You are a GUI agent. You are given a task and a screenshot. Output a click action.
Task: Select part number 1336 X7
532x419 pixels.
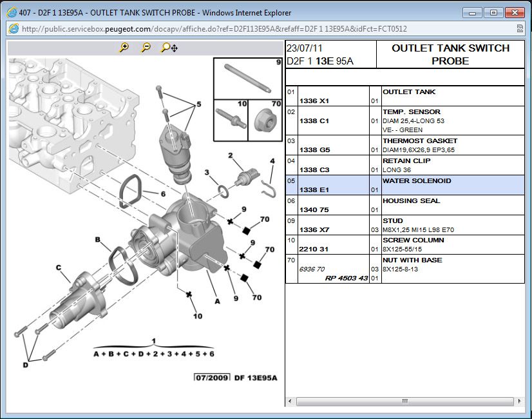click(x=314, y=230)
